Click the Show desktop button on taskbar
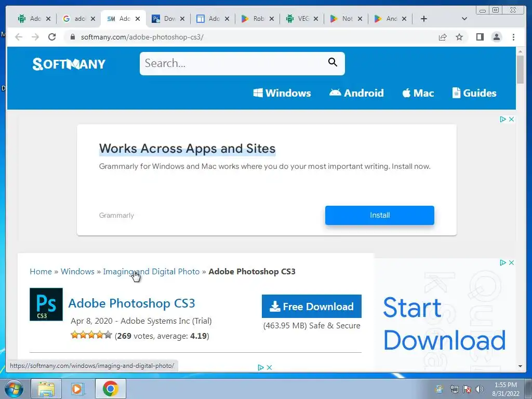532x399 pixels. [x=528, y=389]
